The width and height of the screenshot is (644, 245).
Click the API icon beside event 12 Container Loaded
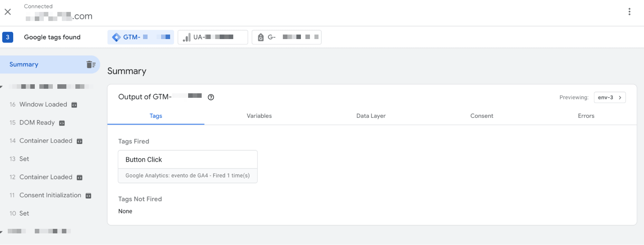[80, 178]
